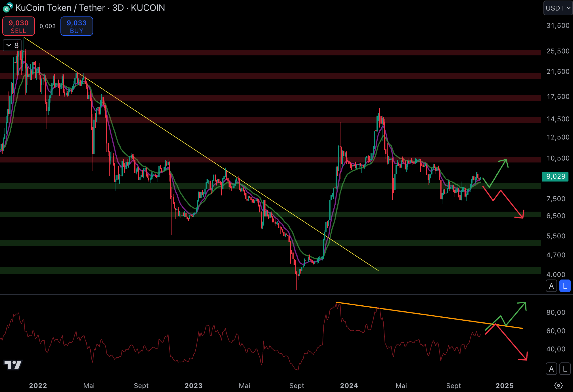
Task: Open the USDT currency dropdown
Action: tap(558, 8)
